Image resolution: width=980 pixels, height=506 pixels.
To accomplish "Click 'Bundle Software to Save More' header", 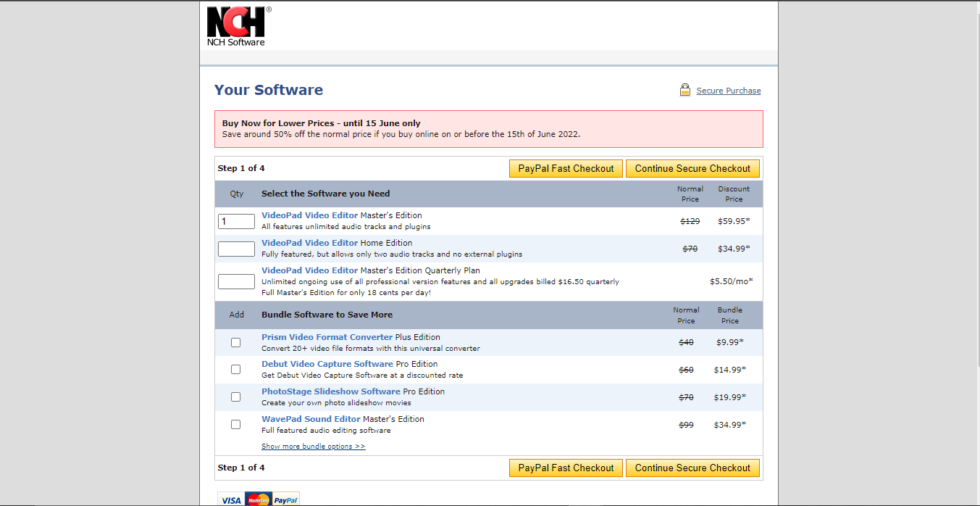I will click(x=327, y=315).
